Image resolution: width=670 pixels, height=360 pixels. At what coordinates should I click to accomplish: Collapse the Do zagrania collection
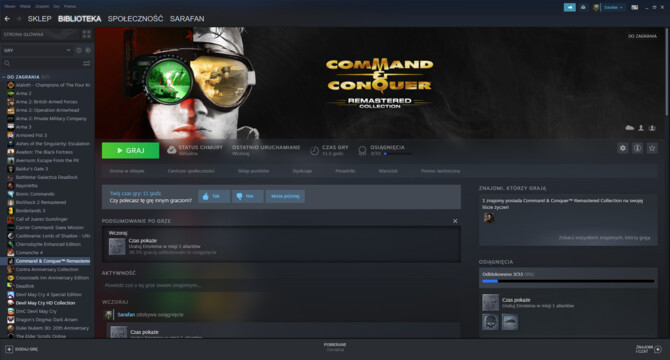pyautogui.click(x=4, y=77)
